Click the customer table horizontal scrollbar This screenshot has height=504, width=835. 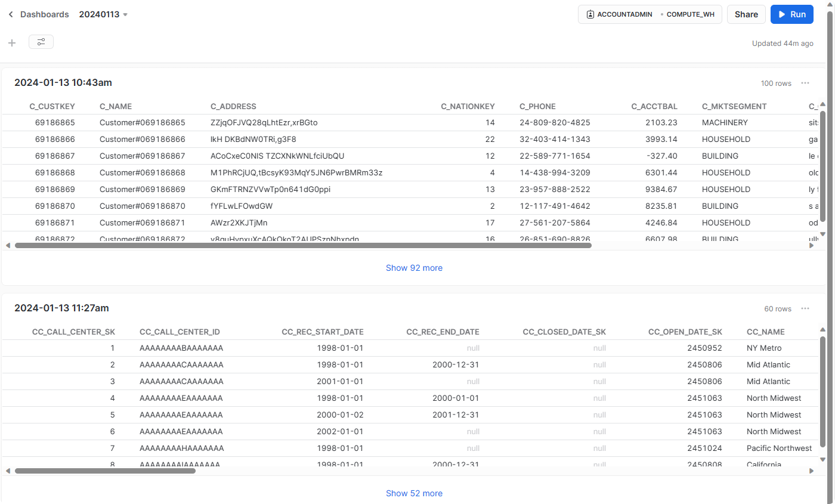pyautogui.click(x=303, y=245)
